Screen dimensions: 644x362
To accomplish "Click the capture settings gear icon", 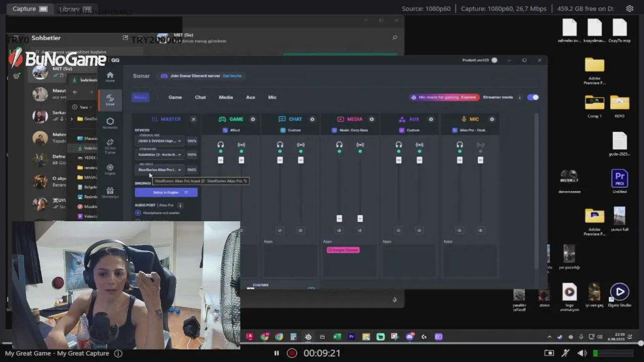I will tap(629, 9).
